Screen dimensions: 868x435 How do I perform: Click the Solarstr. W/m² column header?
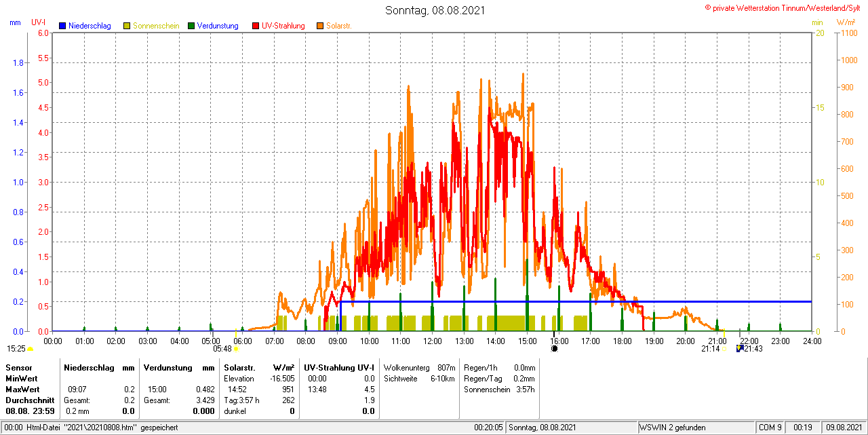point(259,367)
